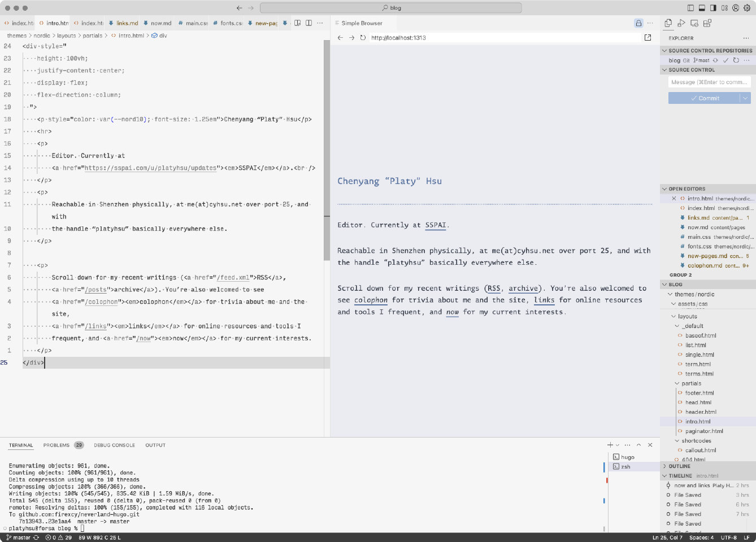Collapse the partials folder in explorer
This screenshot has width=756, height=542.
691,383
